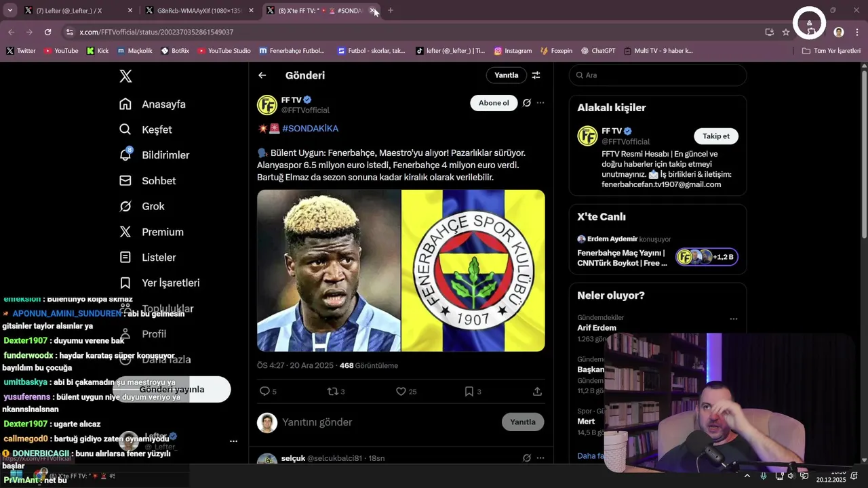Image resolution: width=868 pixels, height=488 pixels.
Task: Close the active X'te FF TV tab
Action: click(372, 11)
